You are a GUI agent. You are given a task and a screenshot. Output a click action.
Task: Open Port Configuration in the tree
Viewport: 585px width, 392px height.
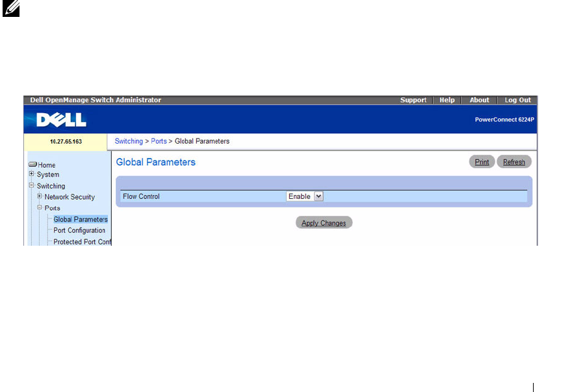pyautogui.click(x=79, y=231)
